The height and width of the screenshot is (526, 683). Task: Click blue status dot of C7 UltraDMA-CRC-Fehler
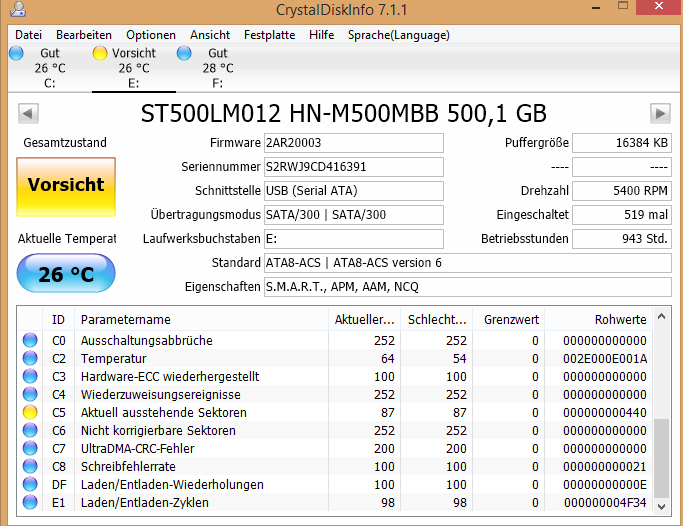tap(30, 448)
